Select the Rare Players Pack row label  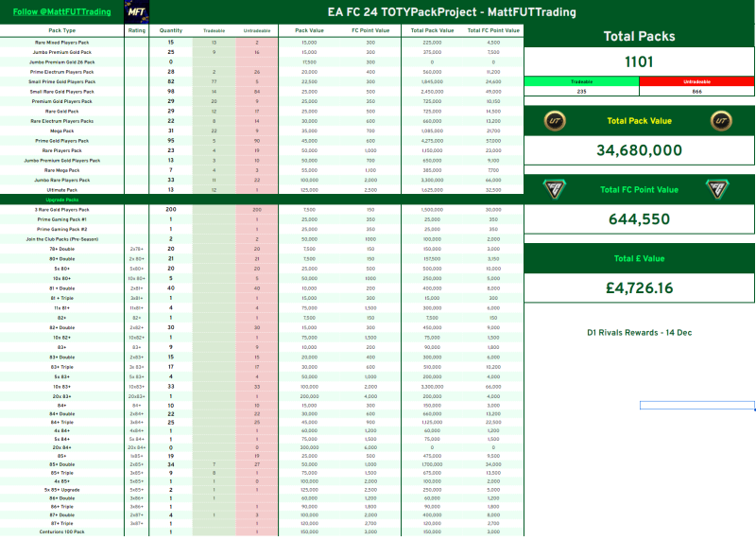click(x=62, y=150)
